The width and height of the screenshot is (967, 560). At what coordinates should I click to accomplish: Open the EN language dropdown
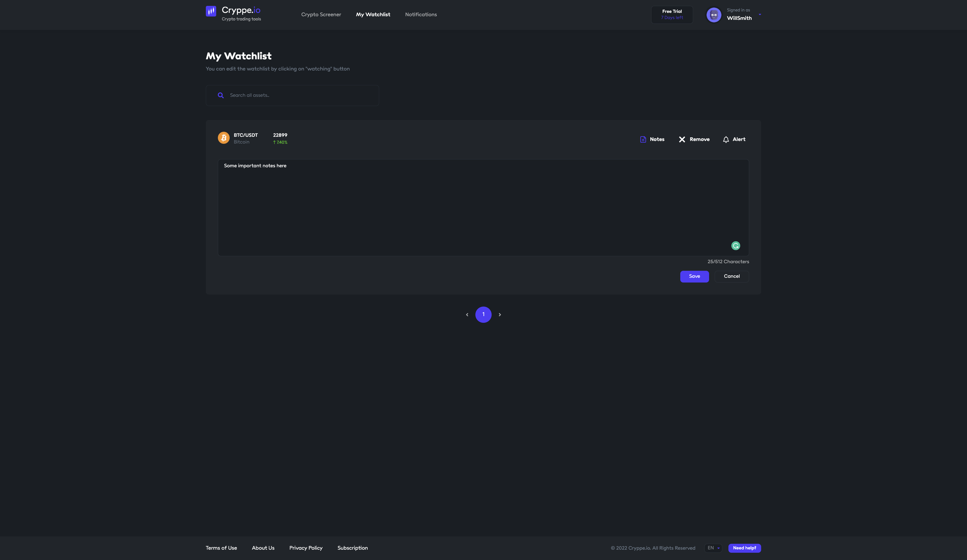click(x=713, y=548)
